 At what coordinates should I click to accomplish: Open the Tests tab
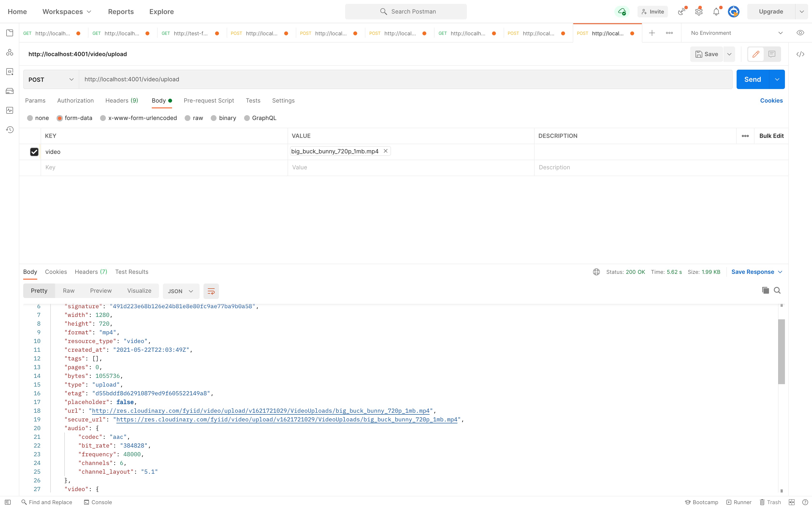253,100
